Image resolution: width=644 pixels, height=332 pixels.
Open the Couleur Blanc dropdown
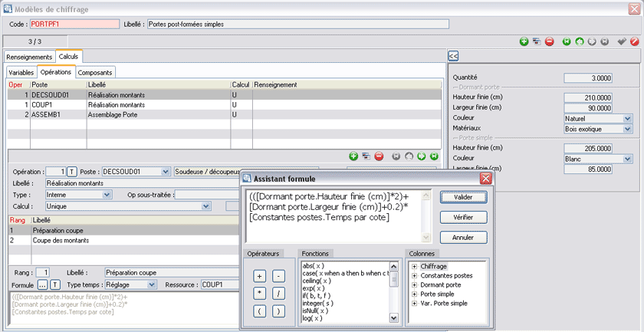(x=627, y=159)
